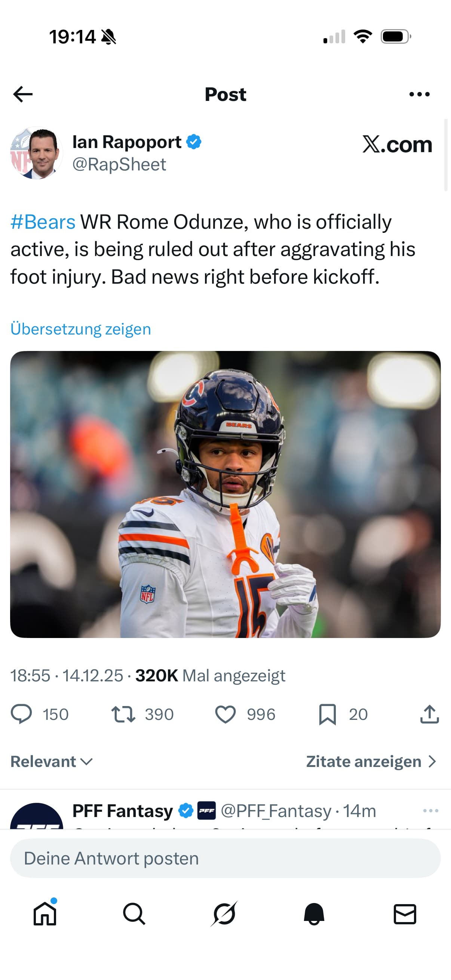Open the notifications bell tab
The width and height of the screenshot is (451, 980).
pos(314,913)
